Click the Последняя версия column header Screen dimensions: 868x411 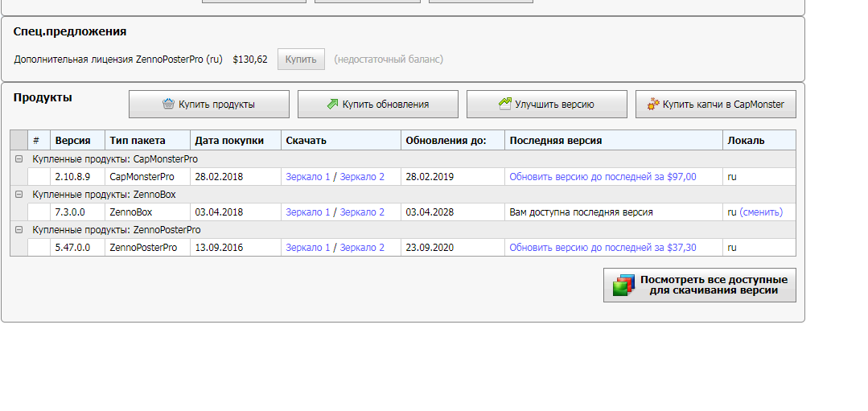tap(614, 141)
